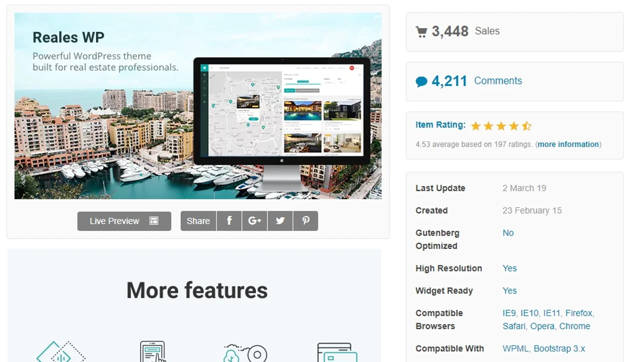Select the Firefox compatible browser link
Image resolution: width=644 pixels, height=362 pixels.
578,313
